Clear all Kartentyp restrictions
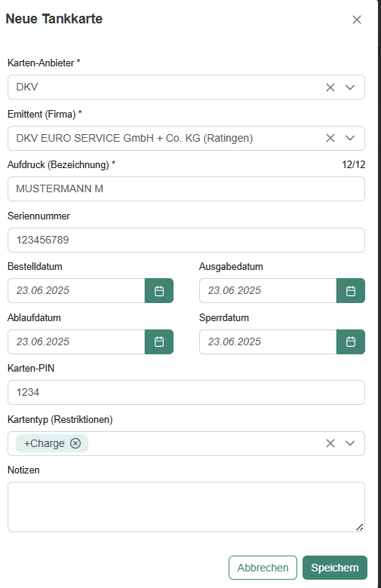Image resolution: width=381 pixels, height=588 pixels. click(330, 443)
